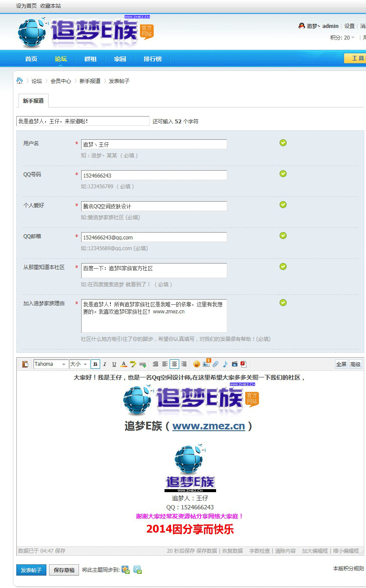Click 设为首页 link at top
The width and height of the screenshot is (366, 588).
coord(27,6)
